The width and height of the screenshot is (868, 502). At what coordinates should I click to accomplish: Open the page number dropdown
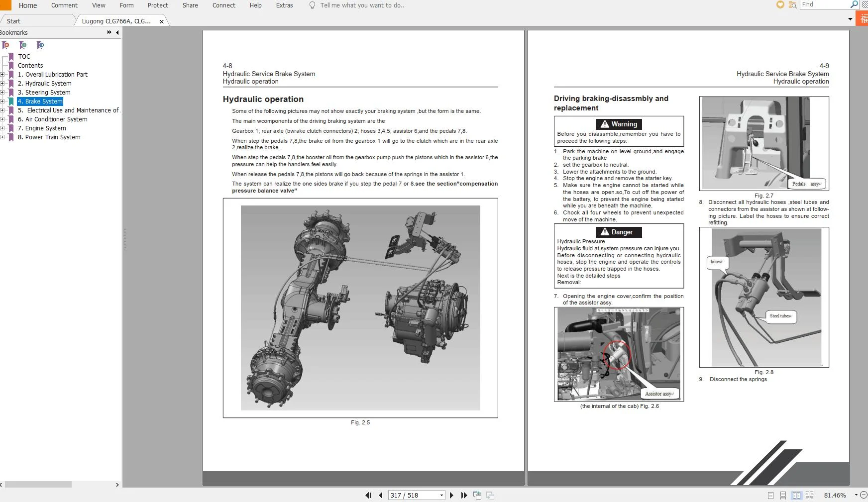[x=441, y=495]
